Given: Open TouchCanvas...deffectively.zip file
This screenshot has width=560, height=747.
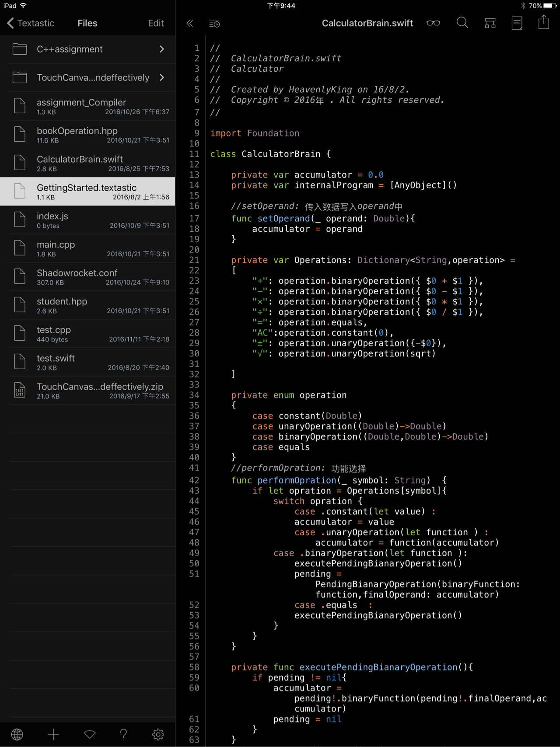Looking at the screenshot, I should tap(87, 391).
